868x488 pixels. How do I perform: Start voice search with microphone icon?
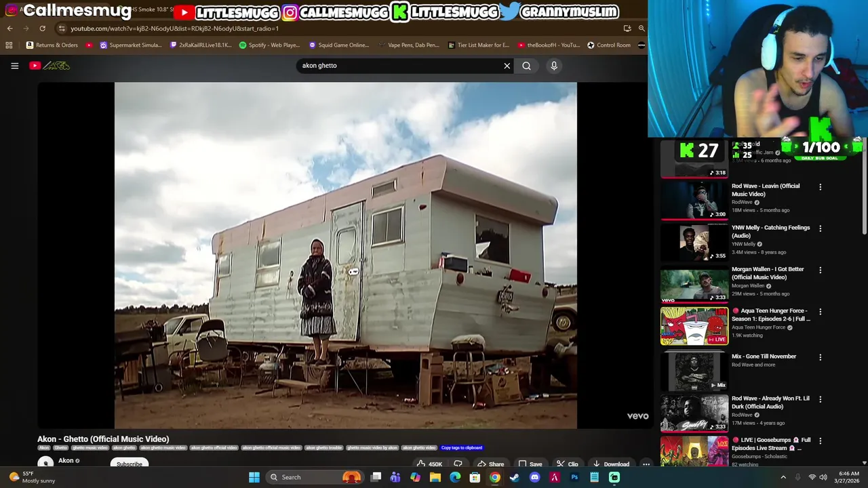[554, 66]
